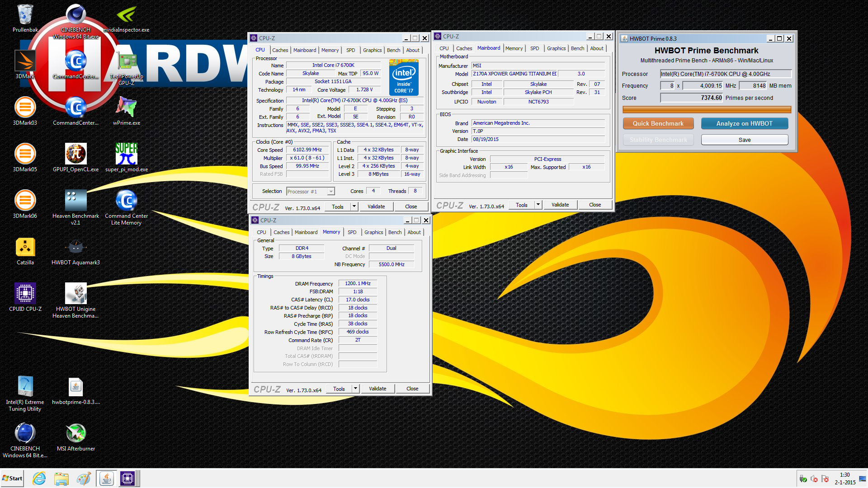The width and height of the screenshot is (868, 488).
Task: Open Graphics tab in Memory CPU-Z window
Action: pyautogui.click(x=373, y=232)
